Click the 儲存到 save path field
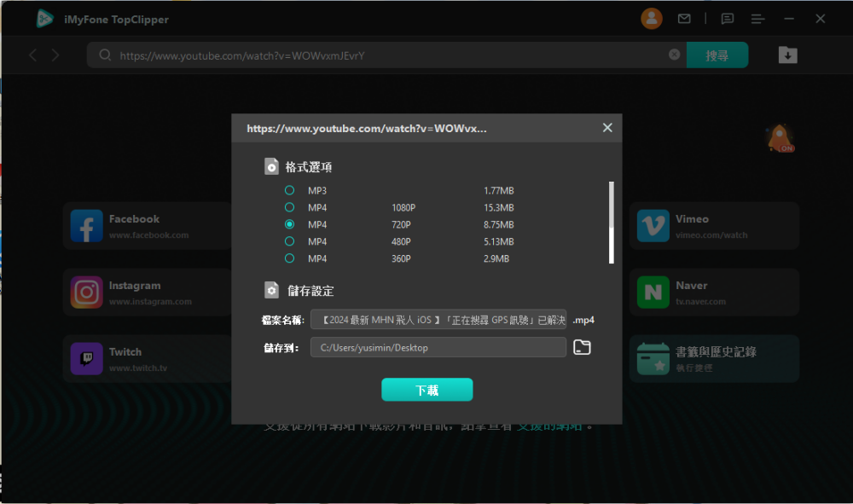This screenshot has height=504, width=853. point(438,347)
